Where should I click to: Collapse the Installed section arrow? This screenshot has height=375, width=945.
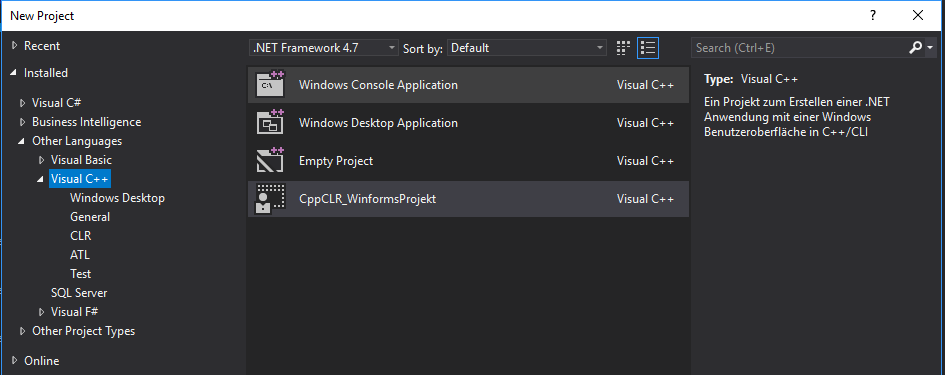coord(14,73)
